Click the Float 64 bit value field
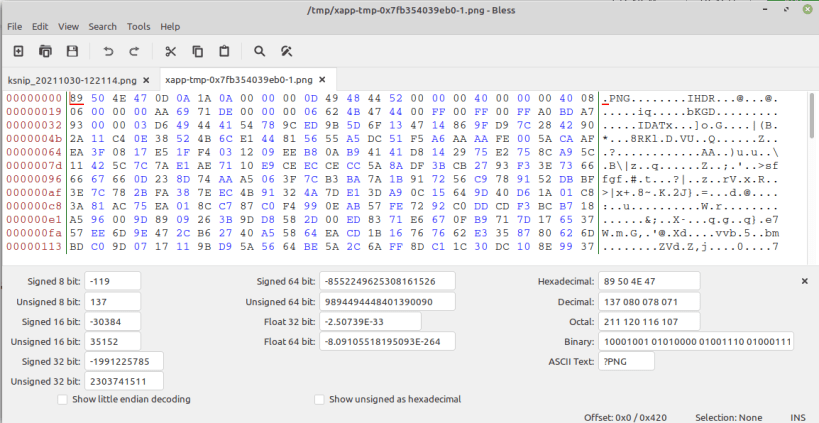 point(387,342)
